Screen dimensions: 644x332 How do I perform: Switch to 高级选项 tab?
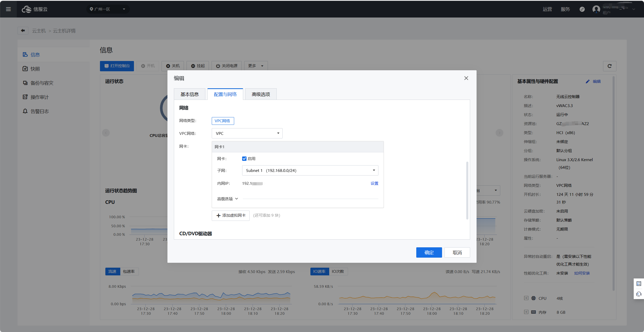click(x=261, y=94)
